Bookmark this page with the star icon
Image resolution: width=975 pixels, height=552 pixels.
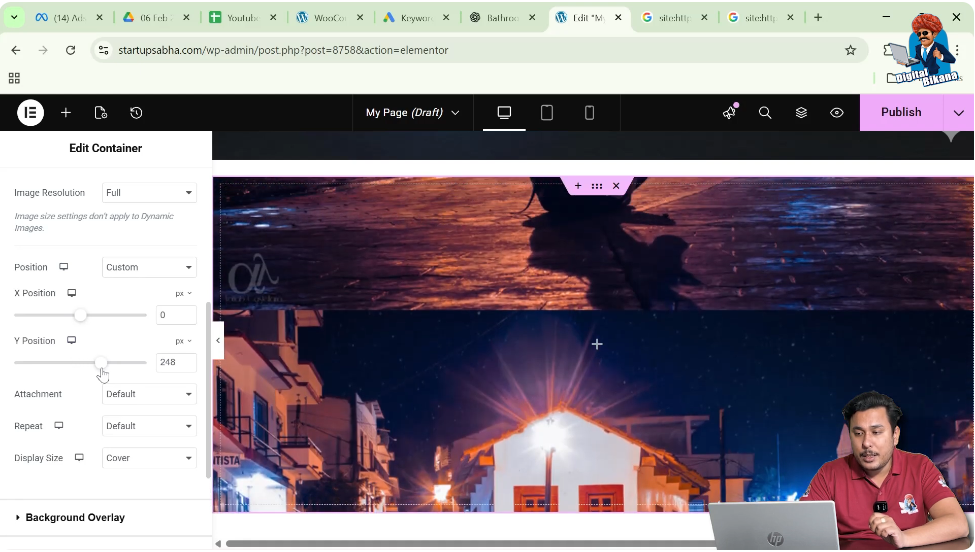point(850,50)
